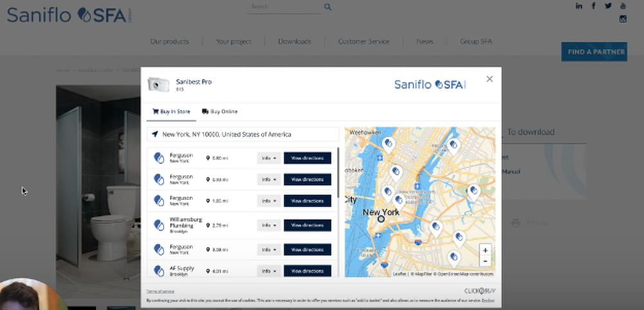Open Saniflo Facebook page icon
Image resolution: width=644 pixels, height=310 pixels.
[594, 6]
